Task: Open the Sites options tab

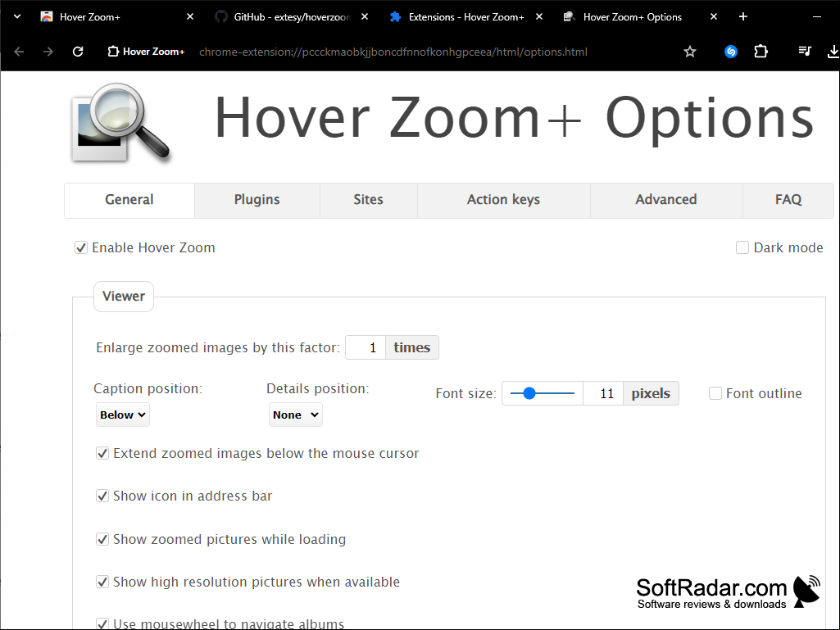Action: coord(369,200)
